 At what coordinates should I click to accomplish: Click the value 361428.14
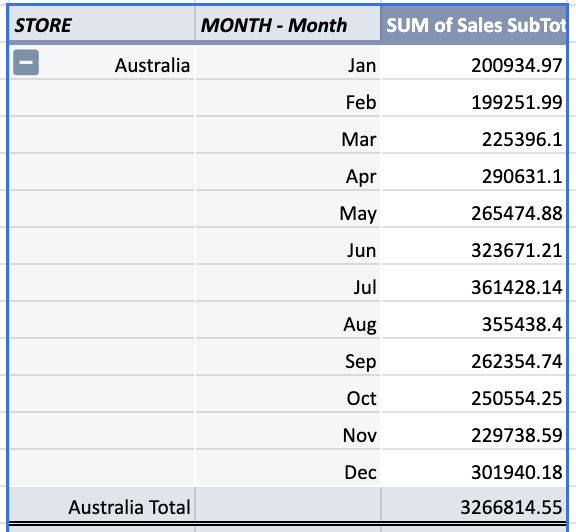click(x=516, y=288)
